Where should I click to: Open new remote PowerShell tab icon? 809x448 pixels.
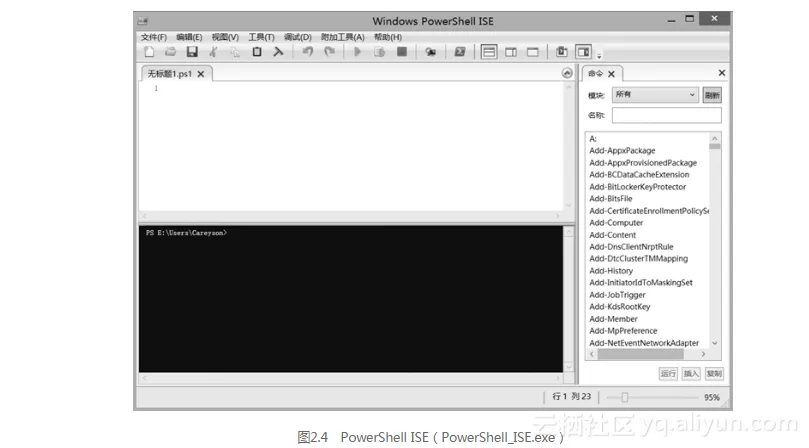(430, 52)
